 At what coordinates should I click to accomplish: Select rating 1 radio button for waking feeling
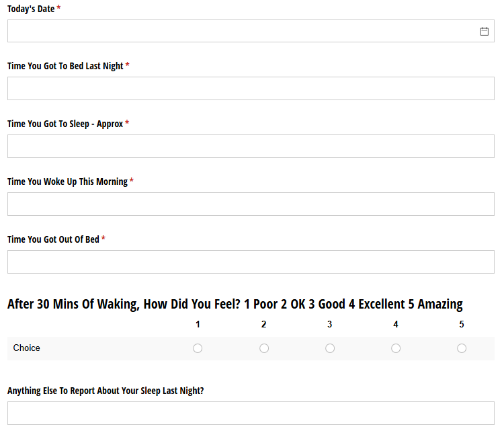click(x=198, y=348)
